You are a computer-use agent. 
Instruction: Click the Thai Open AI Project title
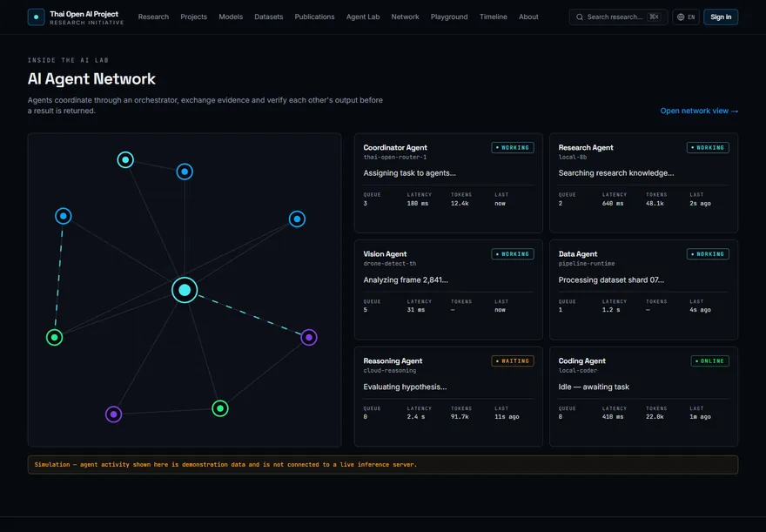click(x=84, y=14)
